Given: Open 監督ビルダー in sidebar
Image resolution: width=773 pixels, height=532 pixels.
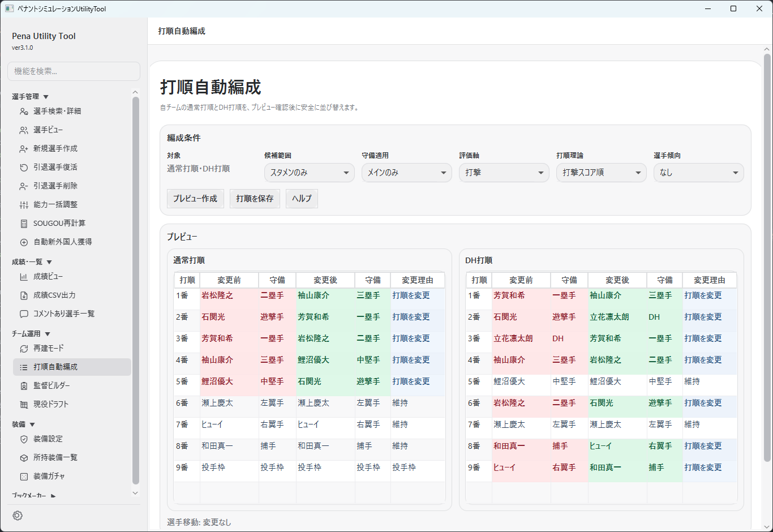Looking at the screenshot, I should [x=72, y=386].
